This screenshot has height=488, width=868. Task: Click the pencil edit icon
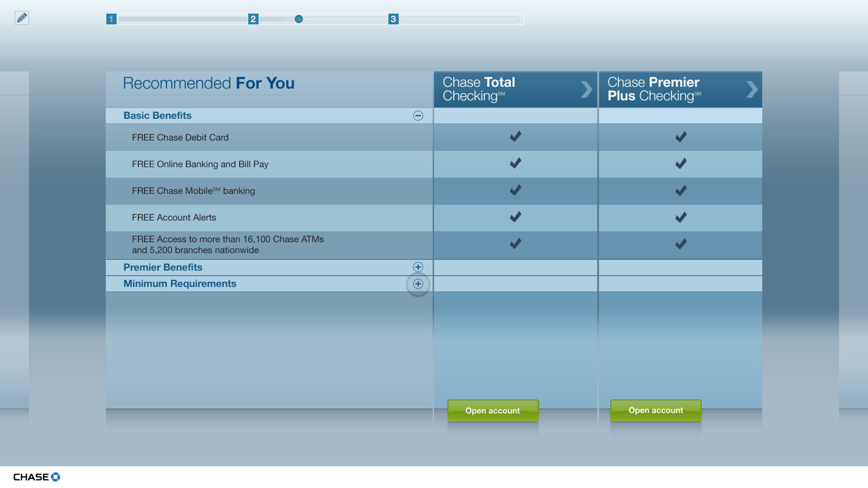22,18
